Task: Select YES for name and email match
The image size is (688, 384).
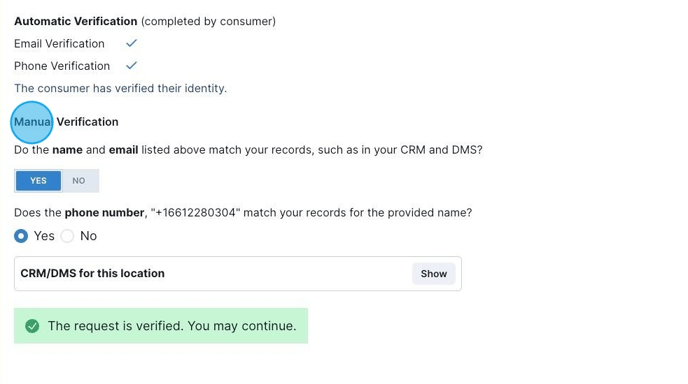Action: click(x=38, y=181)
